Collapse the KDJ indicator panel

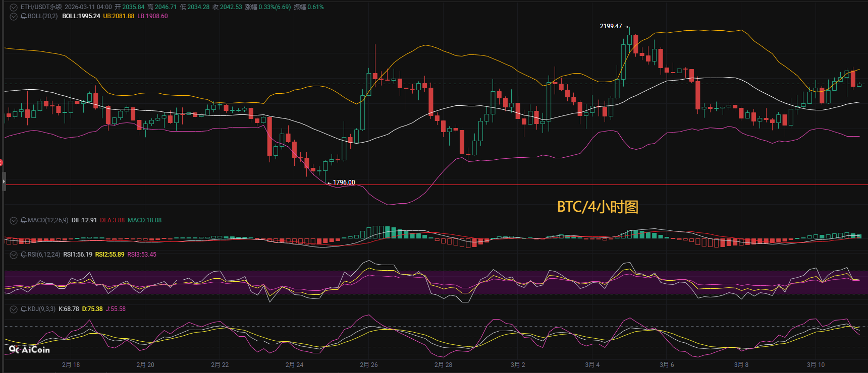(14, 309)
